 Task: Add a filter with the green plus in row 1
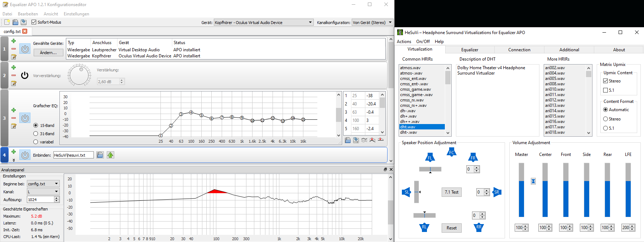point(14,41)
